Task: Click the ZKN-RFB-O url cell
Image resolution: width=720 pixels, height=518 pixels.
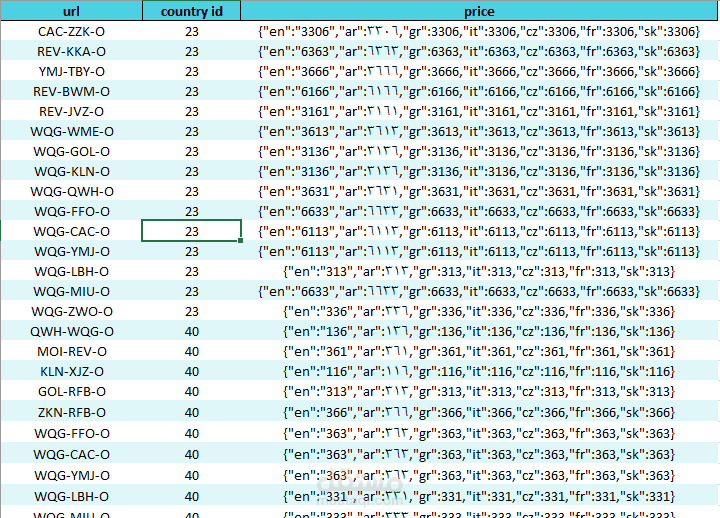Action: click(x=71, y=412)
